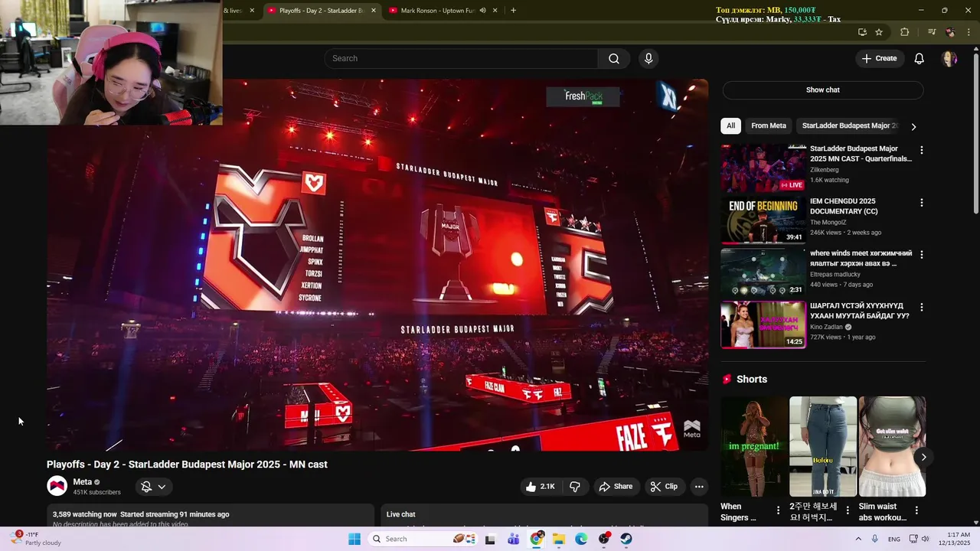This screenshot has width=980, height=551.
Task: Show hidden system tray icons
Action: click(859, 539)
